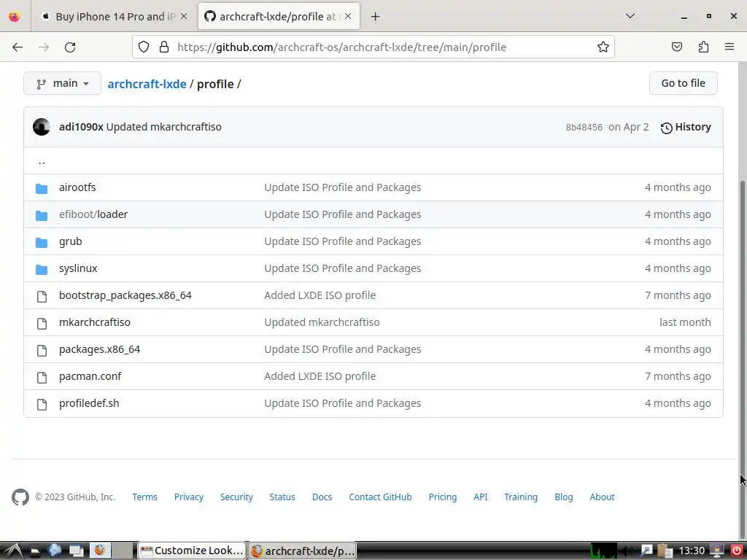Click the adi1090x author name
This screenshot has height=560, width=747.
(x=81, y=127)
